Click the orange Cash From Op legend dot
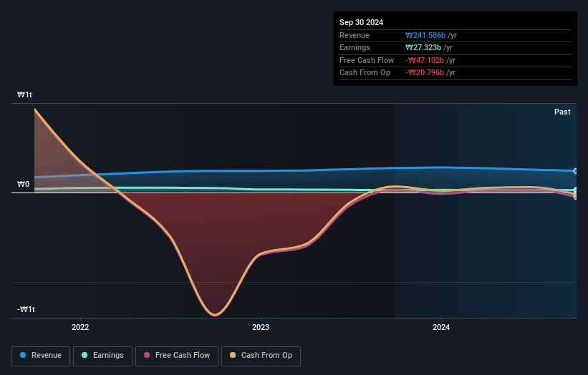This screenshot has height=375, width=588. 233,355
